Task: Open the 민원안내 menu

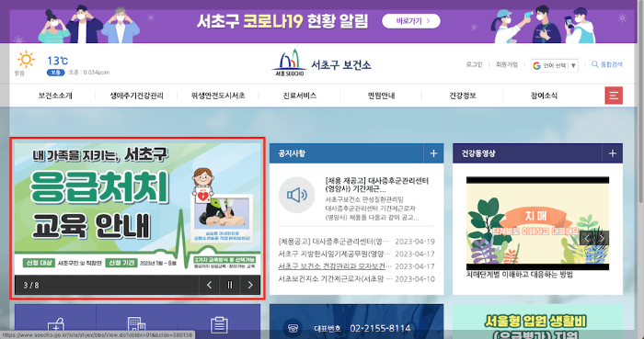Action: [381, 96]
